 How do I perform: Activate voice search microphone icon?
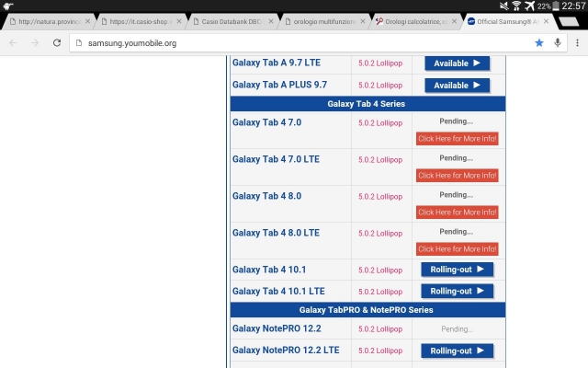coord(558,43)
